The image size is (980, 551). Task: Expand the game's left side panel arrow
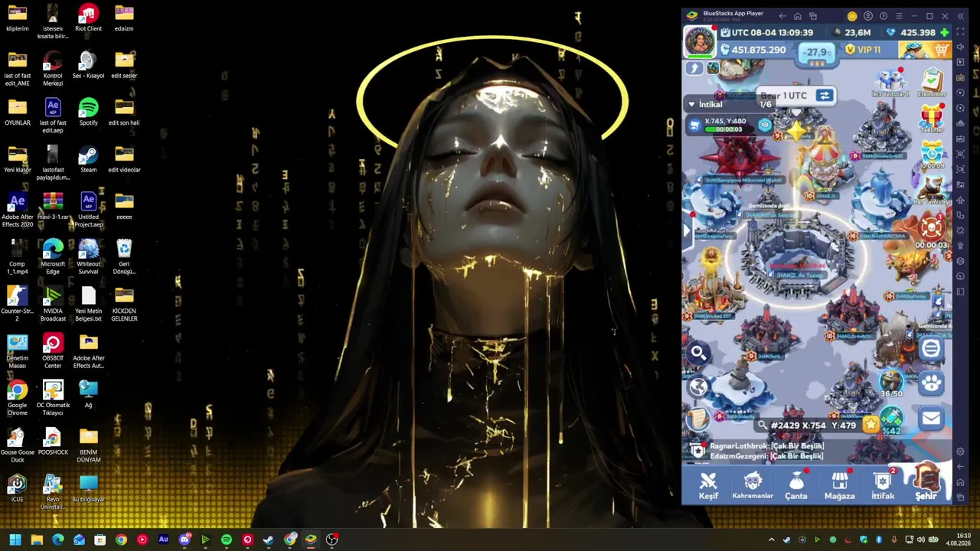(686, 230)
